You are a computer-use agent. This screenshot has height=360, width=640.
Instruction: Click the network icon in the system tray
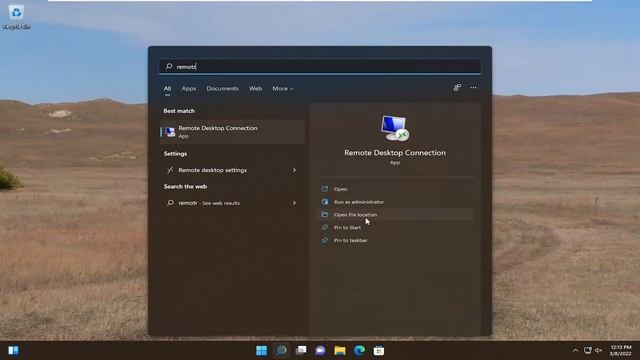588,351
